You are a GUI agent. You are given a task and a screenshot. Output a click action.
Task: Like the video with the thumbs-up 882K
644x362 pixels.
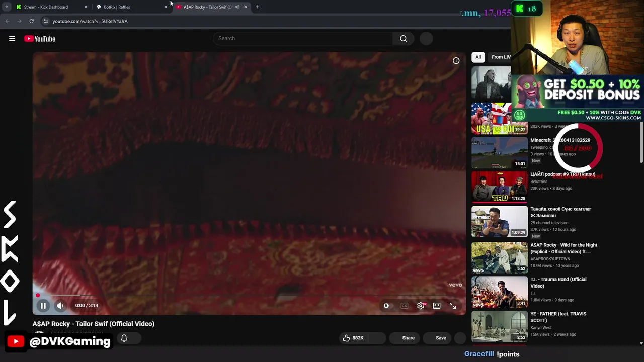[353, 338]
